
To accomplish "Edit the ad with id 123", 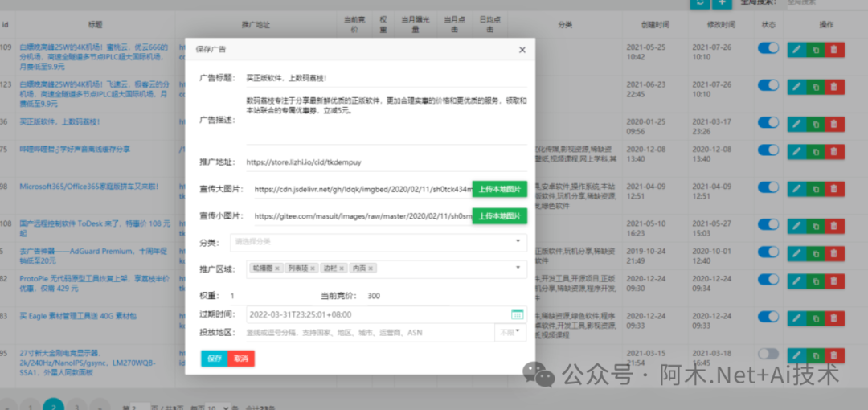I will 796,87.
